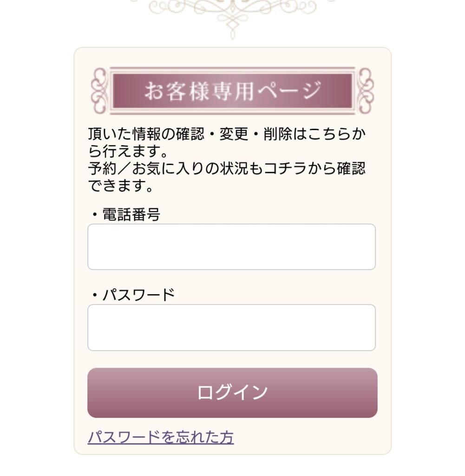Click the text line ら行えます。
The height and width of the screenshot is (476, 465).
tap(128, 151)
